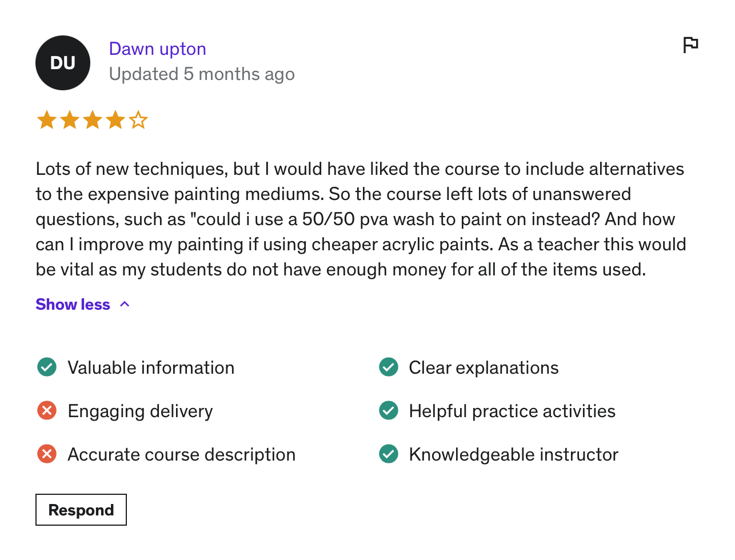Click the first rating star
The width and height of the screenshot is (735, 560).
(46, 121)
